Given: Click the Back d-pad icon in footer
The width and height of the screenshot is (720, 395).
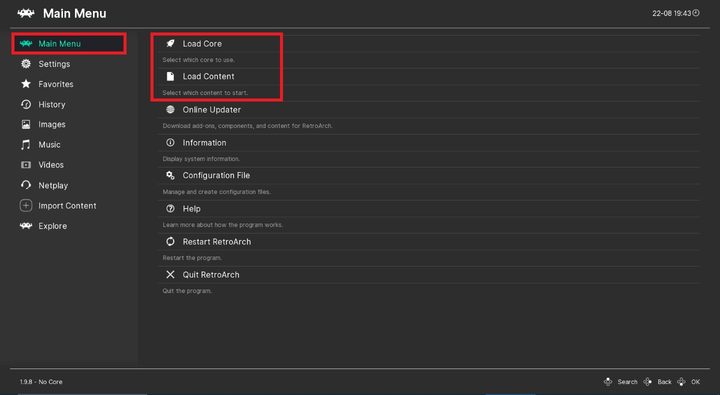Looking at the screenshot, I should coord(647,382).
